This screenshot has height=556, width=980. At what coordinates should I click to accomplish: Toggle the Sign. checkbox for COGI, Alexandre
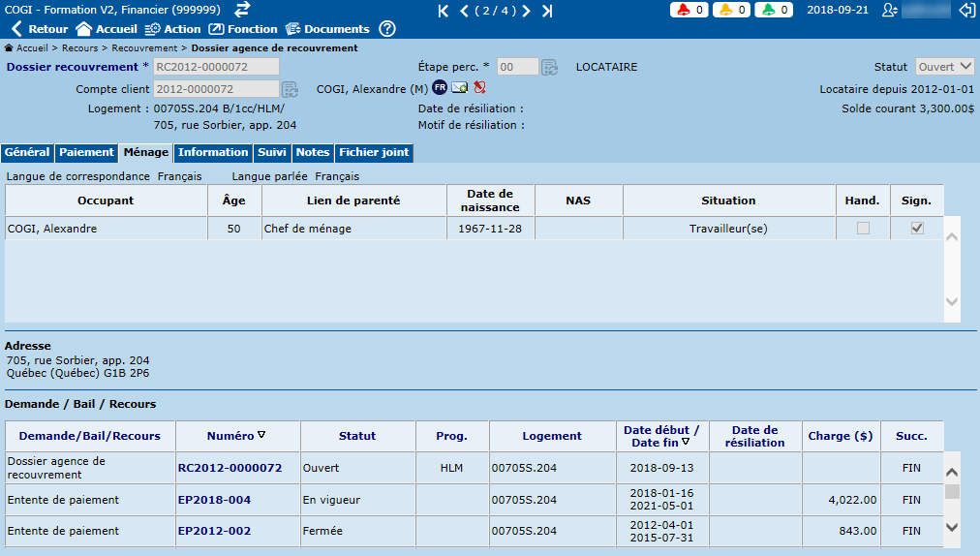click(917, 229)
